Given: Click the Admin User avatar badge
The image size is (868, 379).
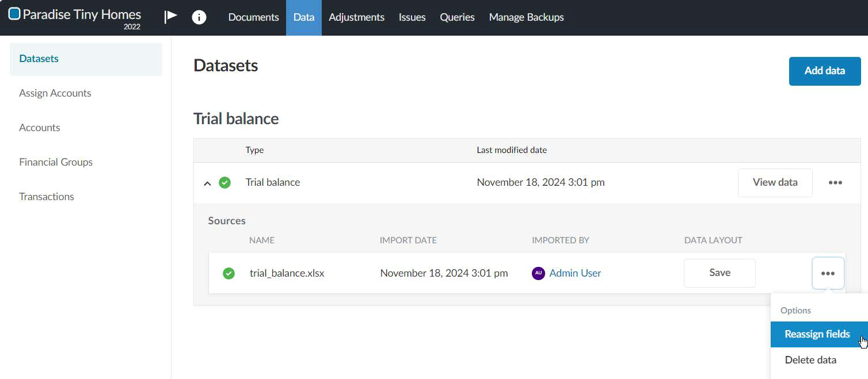Looking at the screenshot, I should 538,273.
